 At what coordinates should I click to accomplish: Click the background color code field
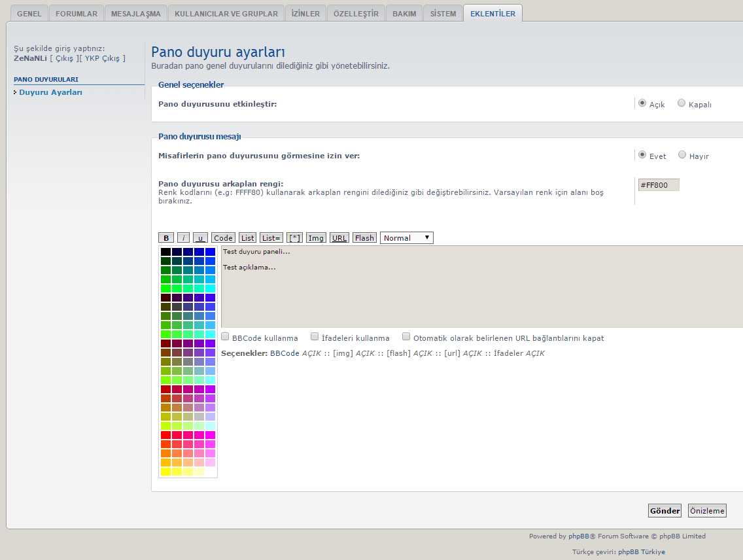(x=659, y=184)
